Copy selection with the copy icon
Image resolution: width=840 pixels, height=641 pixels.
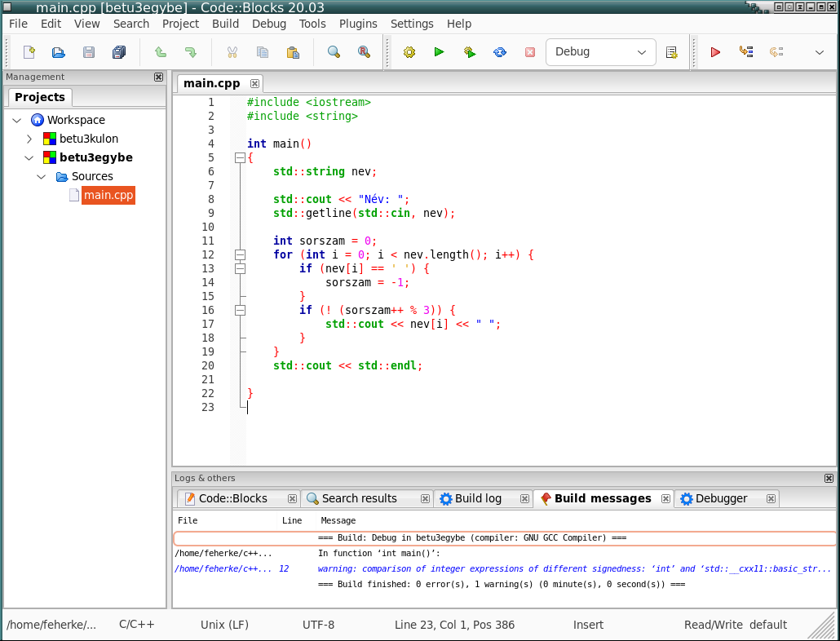263,52
